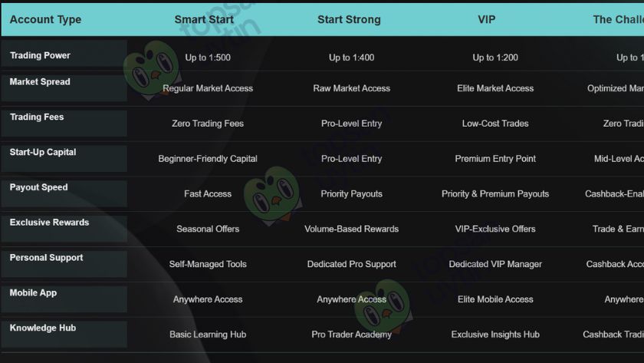644x363 pixels.
Task: Click the Exclusive Rewards row label
Action: [49, 223]
